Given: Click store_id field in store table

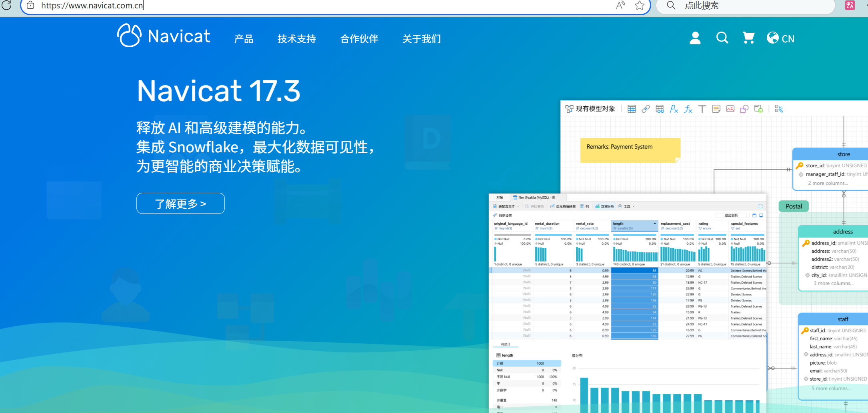Looking at the screenshot, I should click(832, 166).
